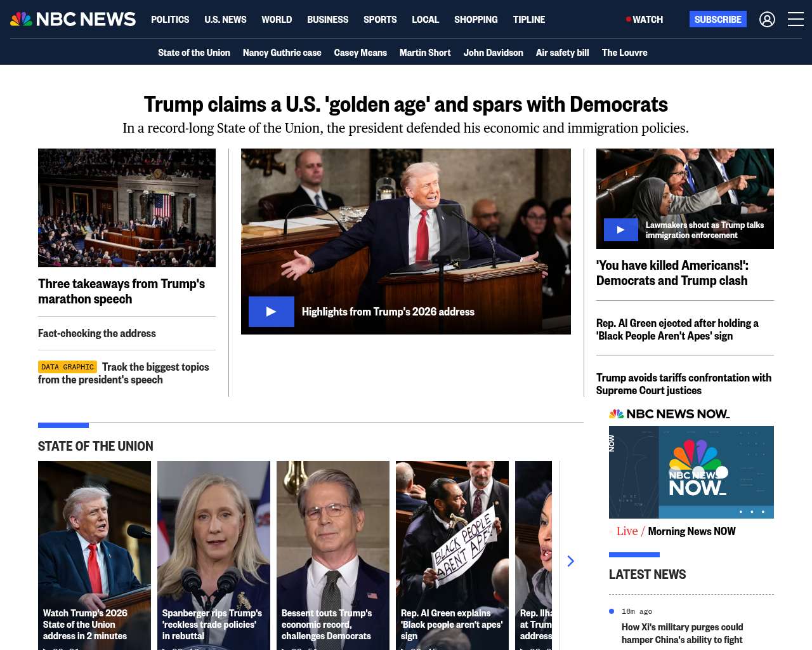Read Three takeaways from Trump's marathon speech

point(122,291)
